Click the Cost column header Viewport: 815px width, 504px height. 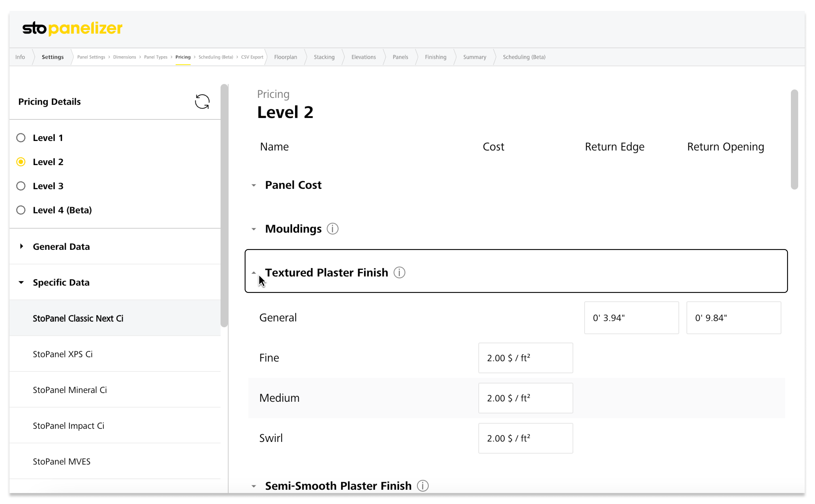pyautogui.click(x=493, y=147)
